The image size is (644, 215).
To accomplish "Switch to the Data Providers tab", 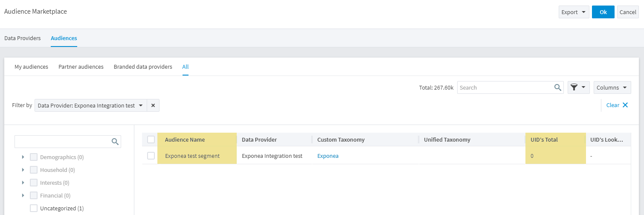I will [x=23, y=38].
